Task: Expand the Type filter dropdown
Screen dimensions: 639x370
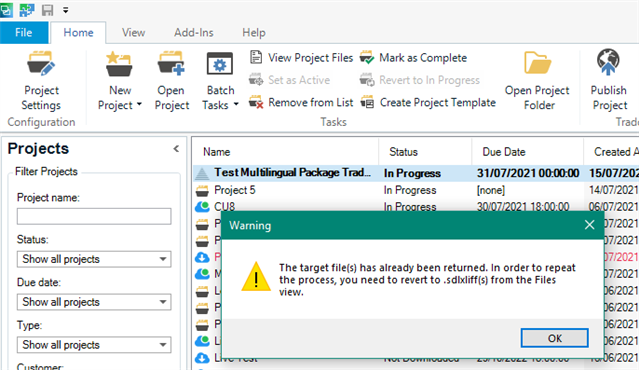Action: coord(94,345)
